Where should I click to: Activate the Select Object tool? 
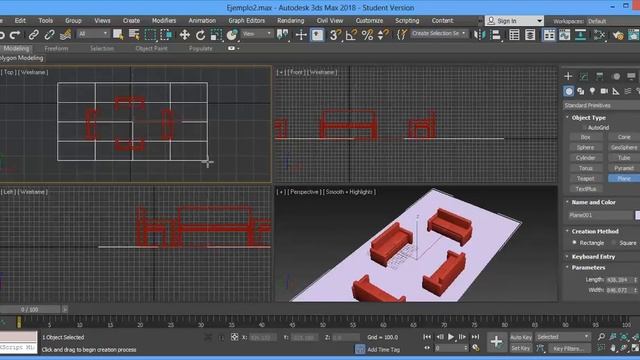coord(118,35)
